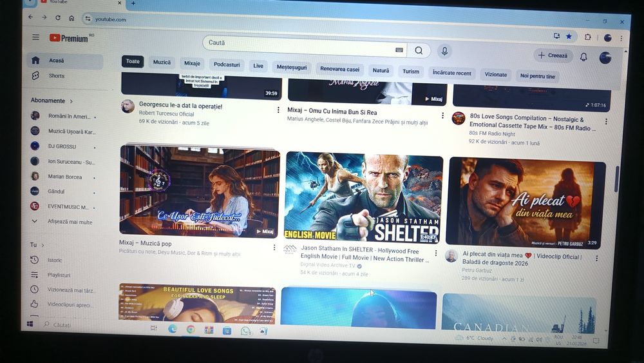
Task: Open the account avatar menu
Action: pyautogui.click(x=605, y=57)
